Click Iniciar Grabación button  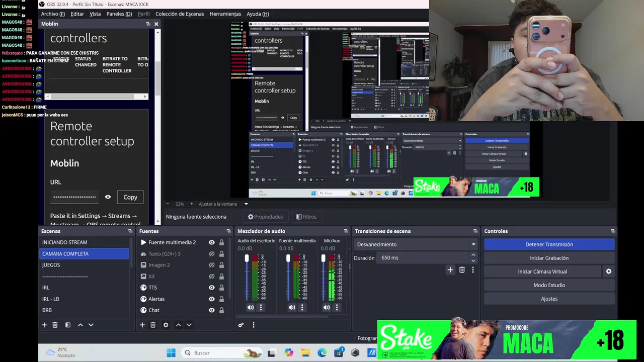(x=549, y=258)
